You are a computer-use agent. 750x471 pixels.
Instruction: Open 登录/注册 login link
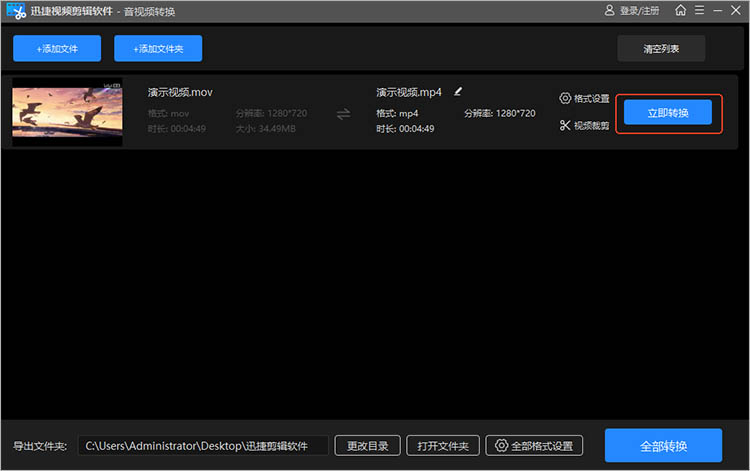tap(640, 11)
